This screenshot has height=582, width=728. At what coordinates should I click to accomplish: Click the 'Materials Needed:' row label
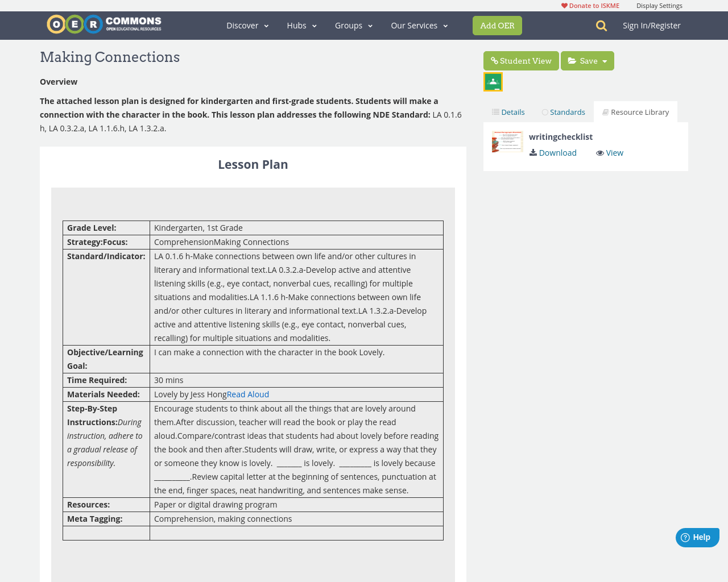tap(104, 394)
